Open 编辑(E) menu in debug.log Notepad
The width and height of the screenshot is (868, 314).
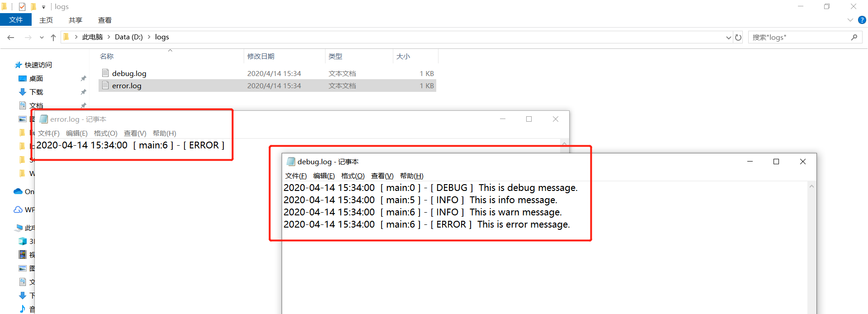click(x=324, y=176)
